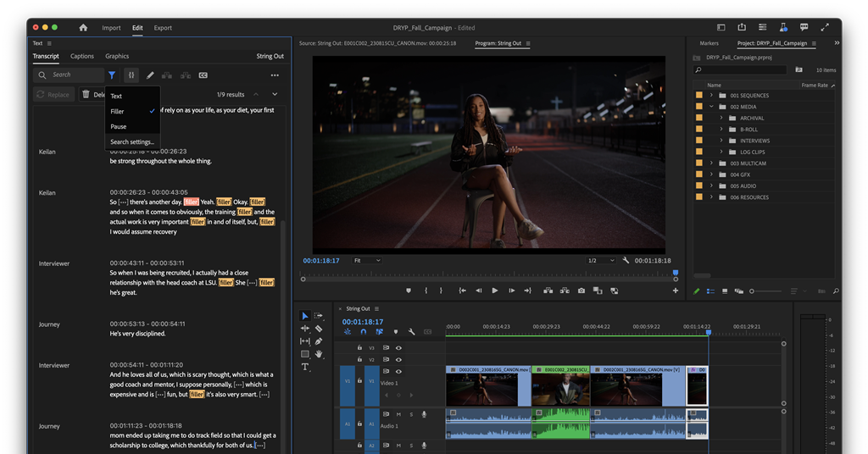
Task: Toggle V2 track output eye
Action: [x=398, y=359]
